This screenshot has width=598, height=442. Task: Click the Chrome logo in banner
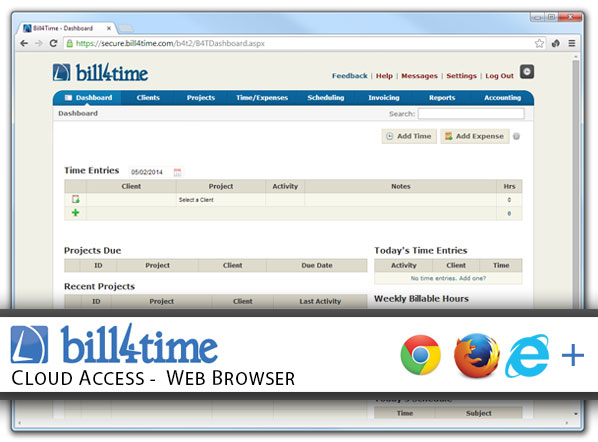[x=421, y=355]
